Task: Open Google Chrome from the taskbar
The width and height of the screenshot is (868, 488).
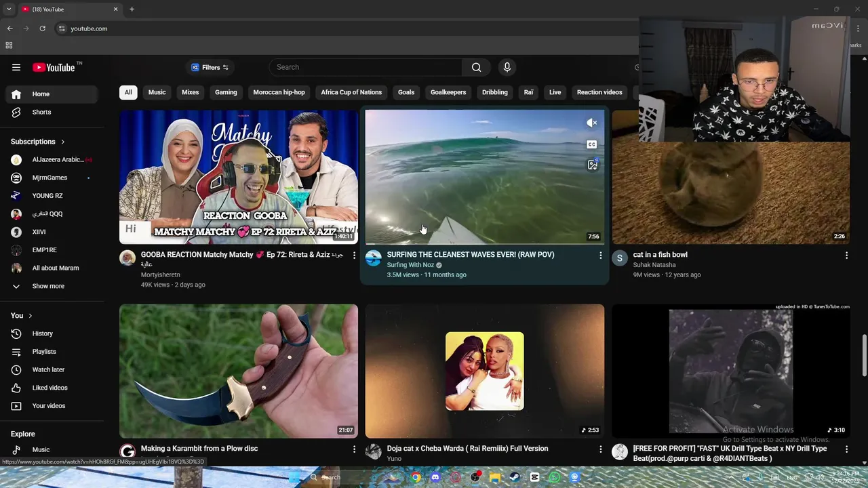Action: [x=416, y=477]
